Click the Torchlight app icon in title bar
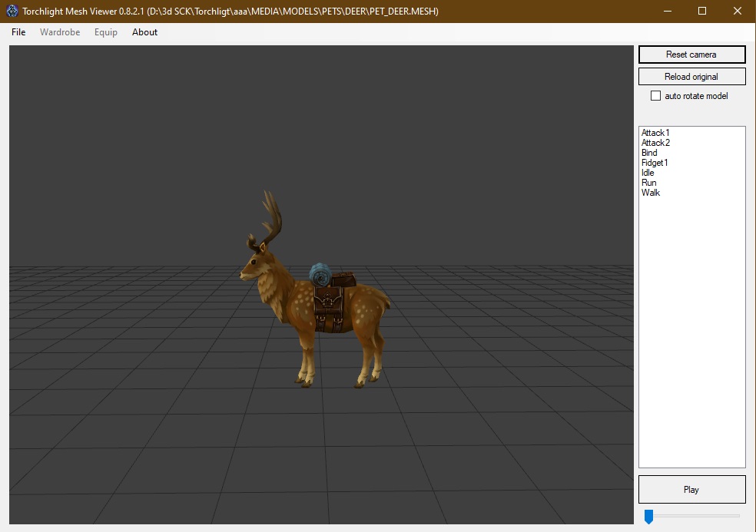Viewport: 756px width, 532px height. (12, 11)
